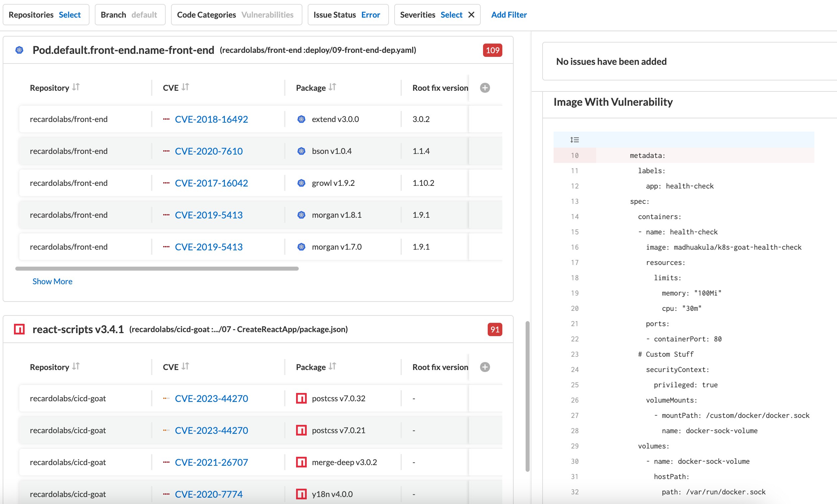Click Add Filter link

(x=509, y=15)
